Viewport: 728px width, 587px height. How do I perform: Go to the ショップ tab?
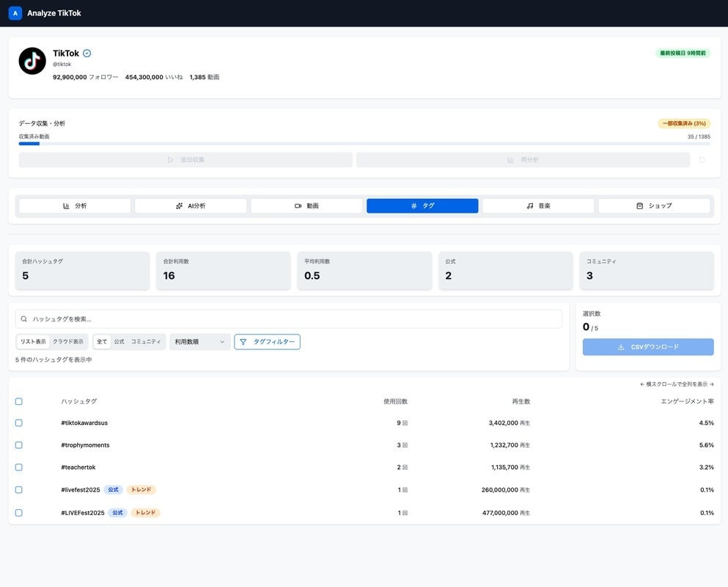coord(654,206)
